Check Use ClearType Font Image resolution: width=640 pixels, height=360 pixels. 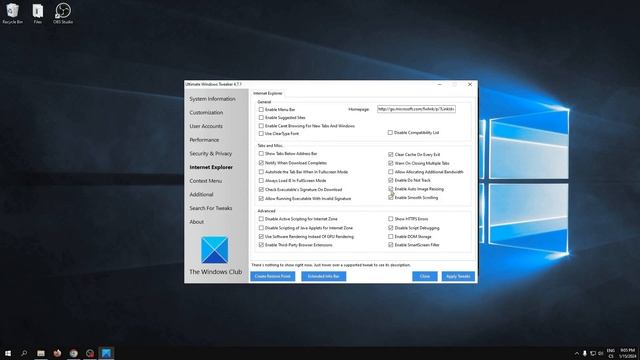coord(261,133)
